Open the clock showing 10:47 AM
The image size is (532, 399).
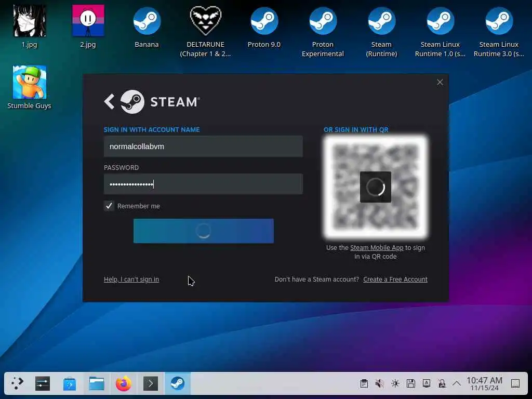pos(484,383)
